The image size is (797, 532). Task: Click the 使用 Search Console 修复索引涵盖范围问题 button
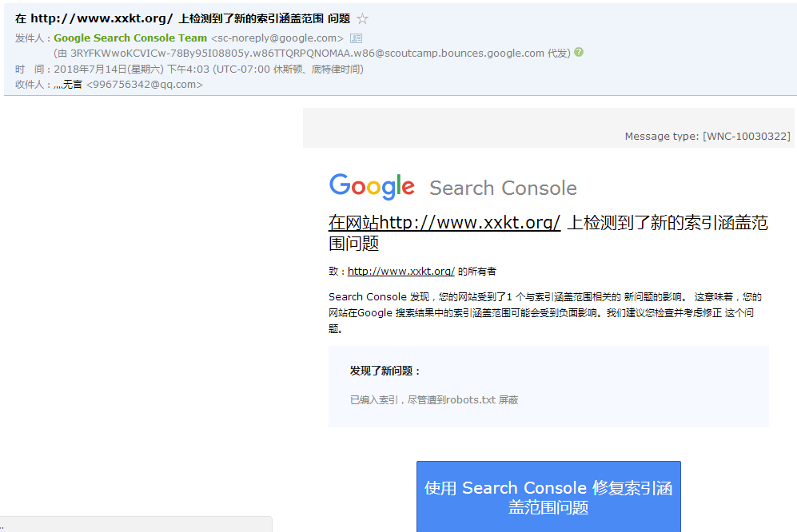[x=548, y=497]
